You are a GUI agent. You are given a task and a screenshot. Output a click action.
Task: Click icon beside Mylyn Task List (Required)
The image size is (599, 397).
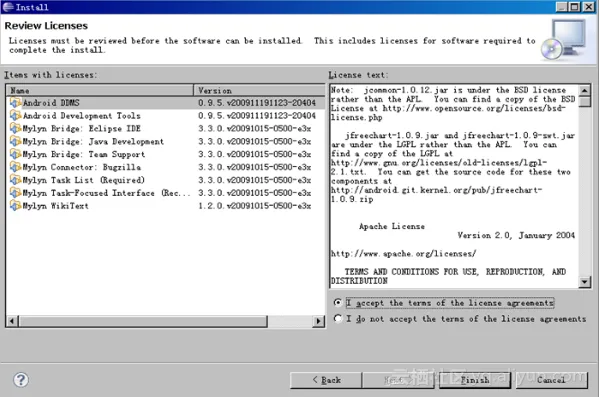coord(15,180)
